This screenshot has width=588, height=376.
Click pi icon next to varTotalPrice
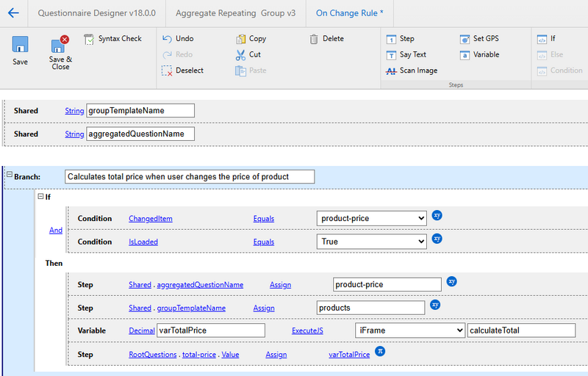click(380, 351)
